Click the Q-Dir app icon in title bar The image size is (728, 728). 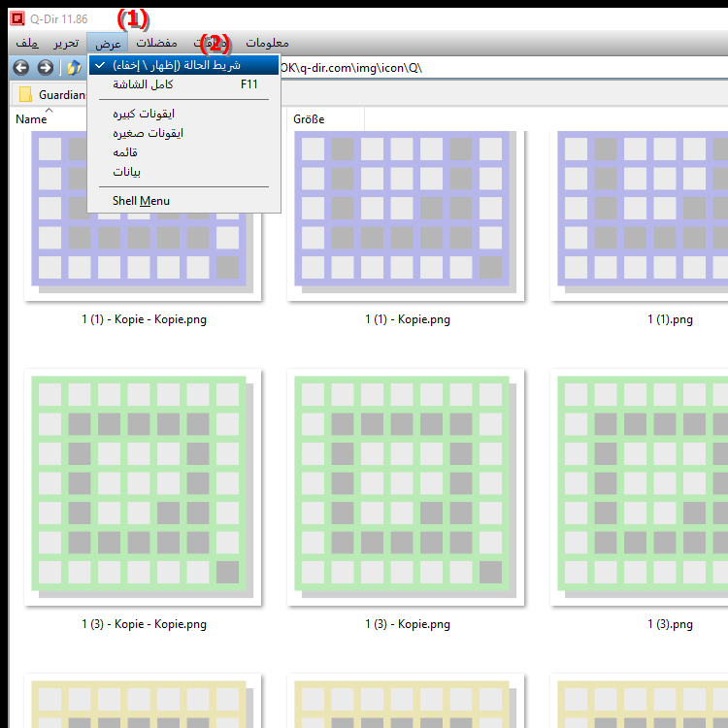(17, 18)
